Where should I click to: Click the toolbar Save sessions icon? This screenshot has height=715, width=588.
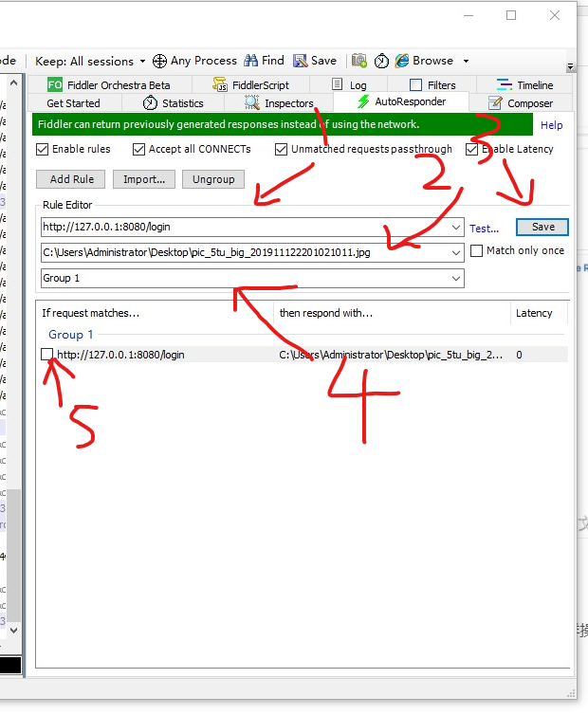point(300,61)
